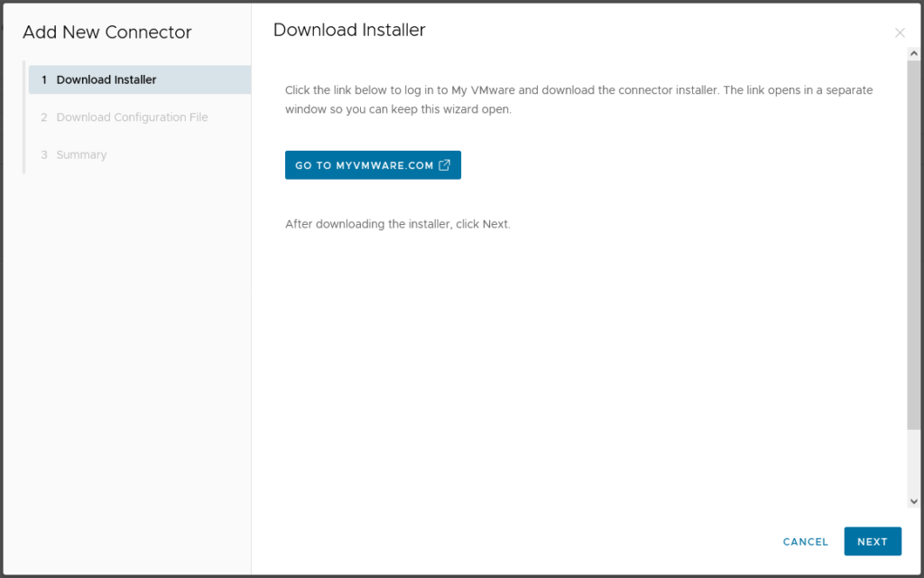924x578 pixels.
Task: Click step number 1 in the sidebar
Action: click(44, 79)
